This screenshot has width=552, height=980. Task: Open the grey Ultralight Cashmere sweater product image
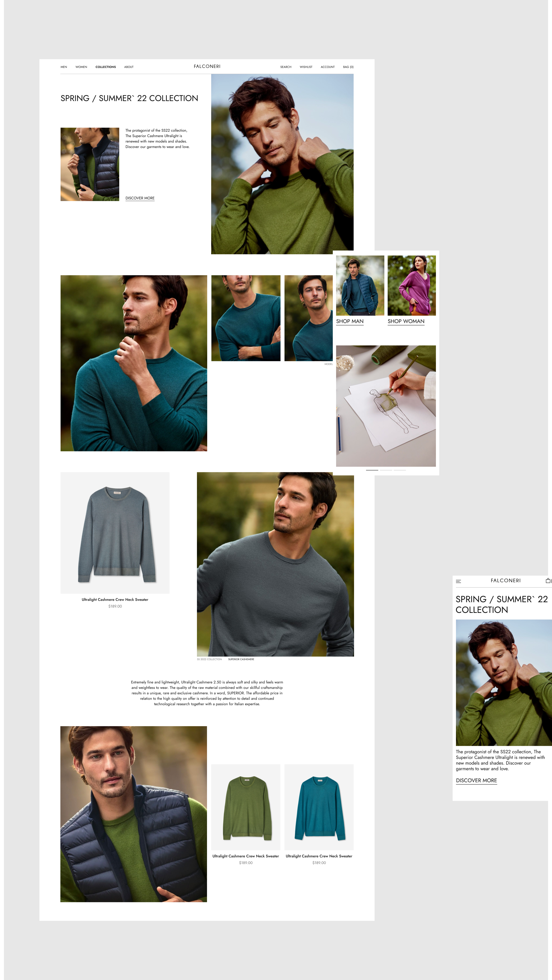115,533
